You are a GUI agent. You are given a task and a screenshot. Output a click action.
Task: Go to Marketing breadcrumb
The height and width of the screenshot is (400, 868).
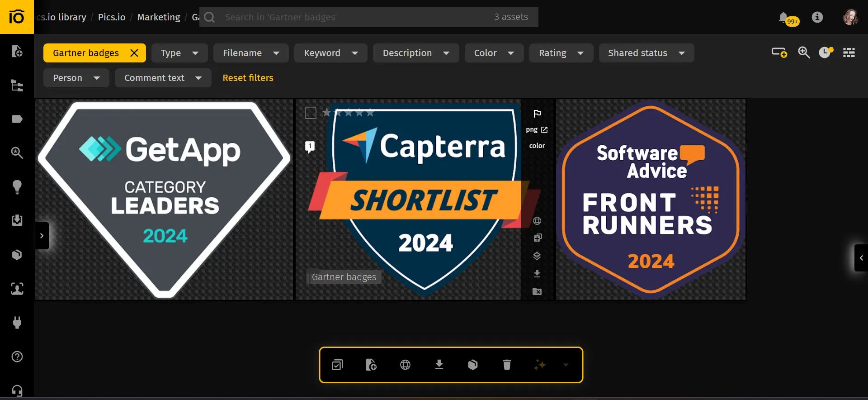tap(159, 17)
